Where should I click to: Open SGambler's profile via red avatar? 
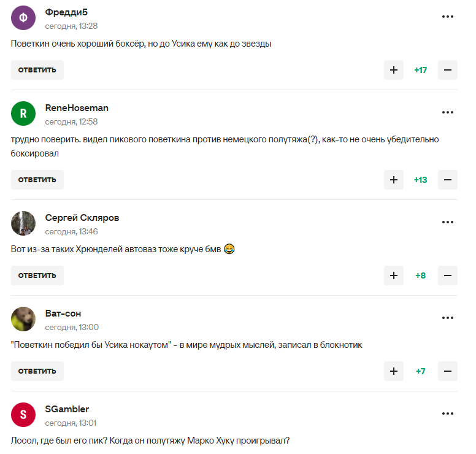(23, 415)
